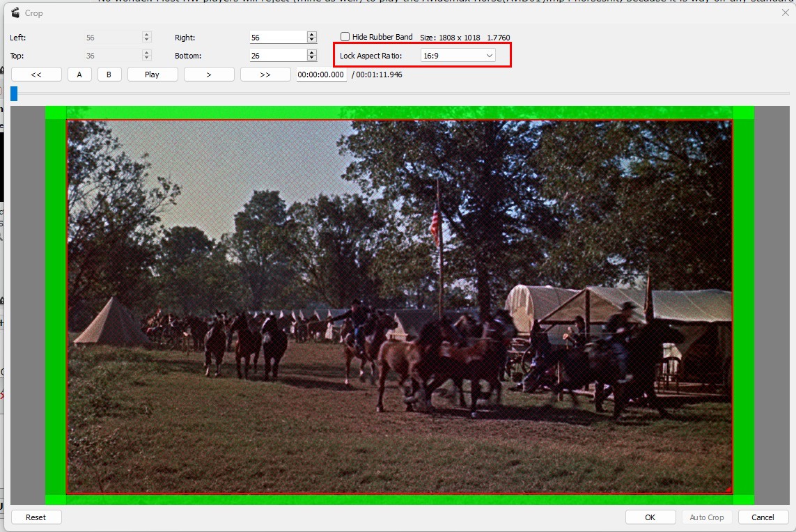The image size is (796, 532).
Task: Decrease the Top crop value
Action: [x=147, y=58]
